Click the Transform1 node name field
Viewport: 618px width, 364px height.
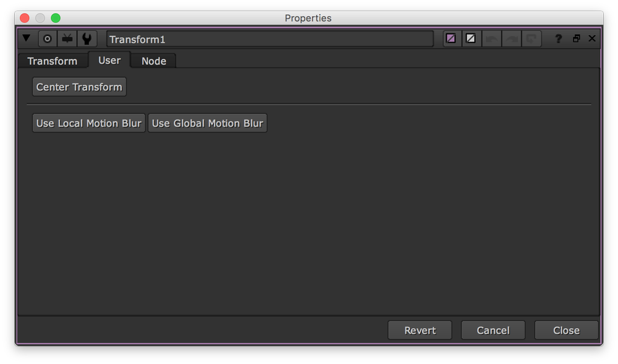click(x=270, y=39)
